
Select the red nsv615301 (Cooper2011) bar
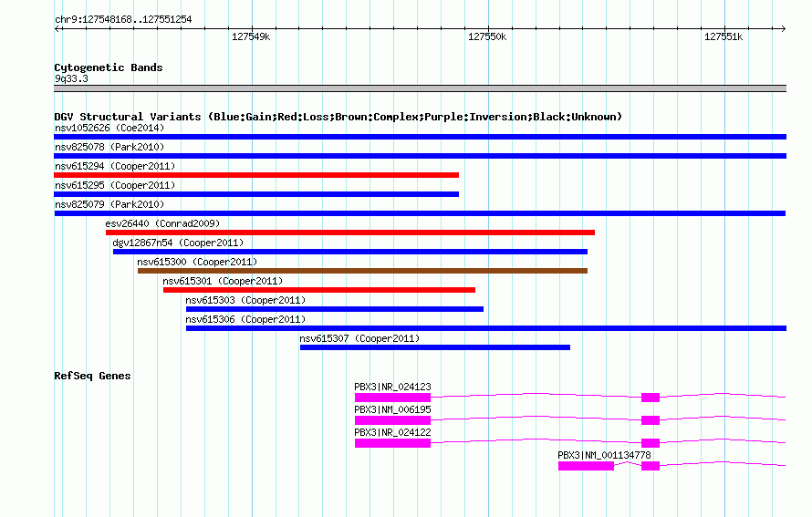coord(319,290)
